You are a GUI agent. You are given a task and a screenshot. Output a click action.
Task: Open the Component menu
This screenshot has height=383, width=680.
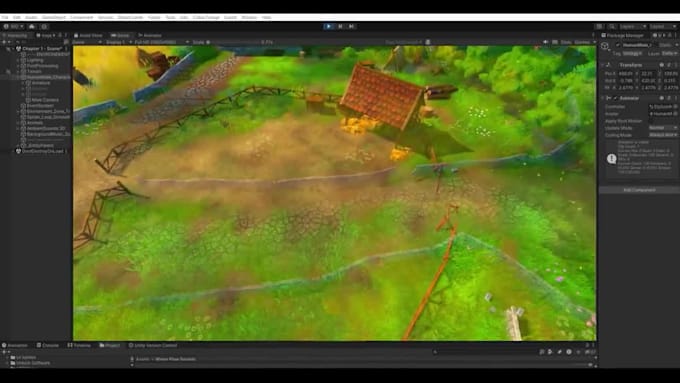[x=82, y=17]
